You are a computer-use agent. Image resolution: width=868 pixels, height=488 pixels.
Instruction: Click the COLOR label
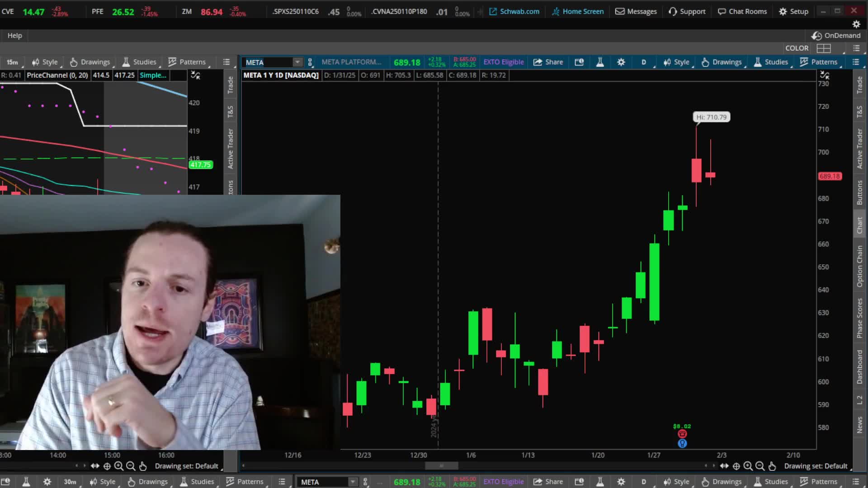pos(797,48)
